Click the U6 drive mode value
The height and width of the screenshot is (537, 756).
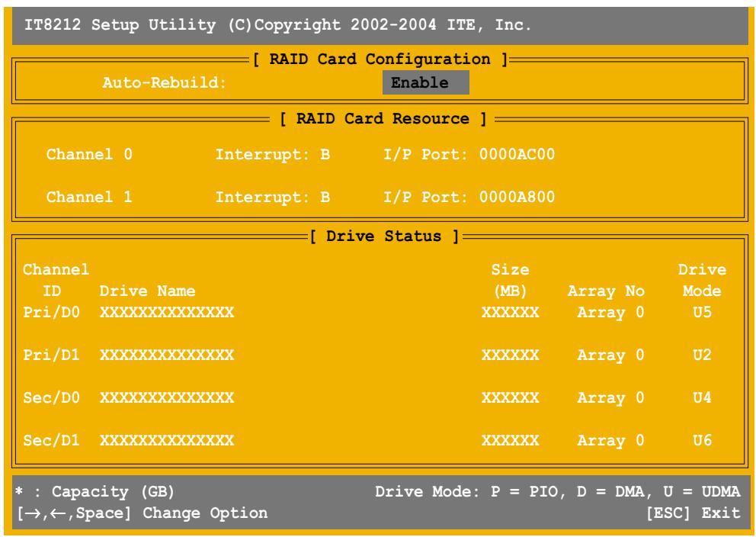click(702, 440)
